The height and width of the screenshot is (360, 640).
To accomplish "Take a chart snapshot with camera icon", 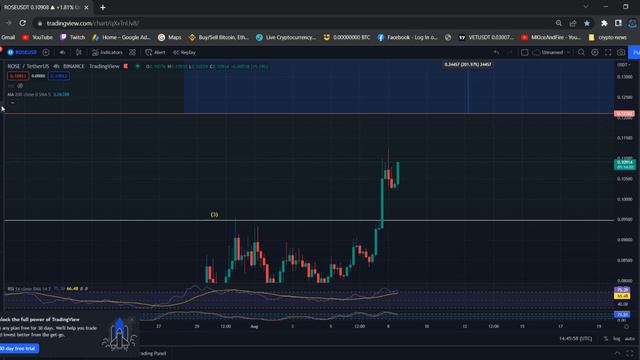I will [x=621, y=52].
